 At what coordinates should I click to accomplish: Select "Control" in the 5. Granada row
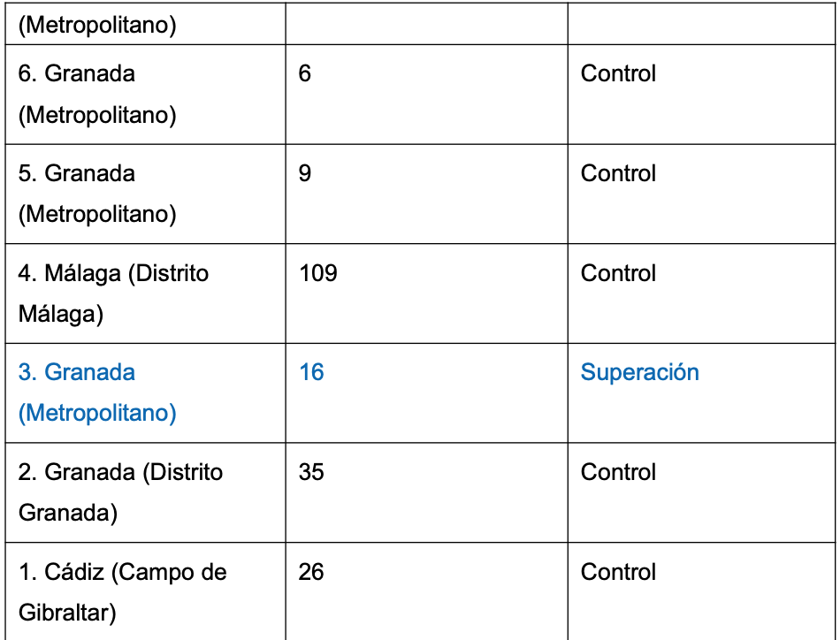tap(618, 173)
